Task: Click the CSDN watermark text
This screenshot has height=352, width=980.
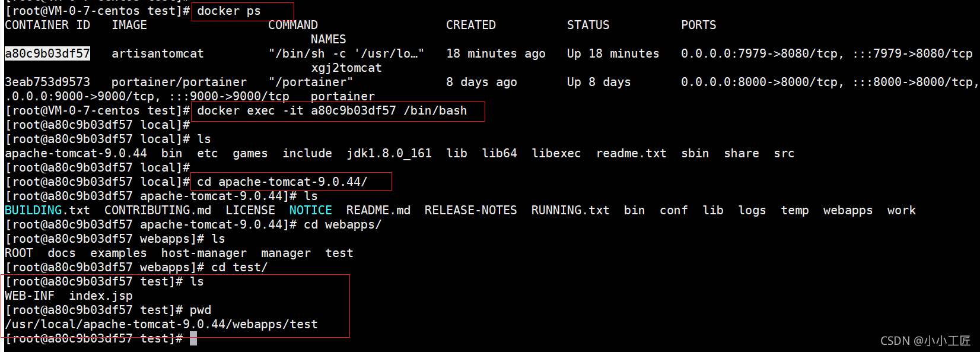Action: tap(925, 341)
